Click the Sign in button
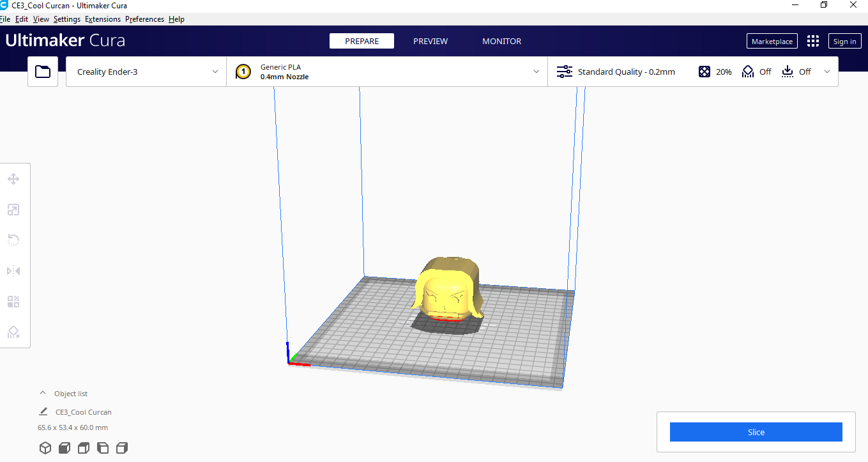 point(844,42)
